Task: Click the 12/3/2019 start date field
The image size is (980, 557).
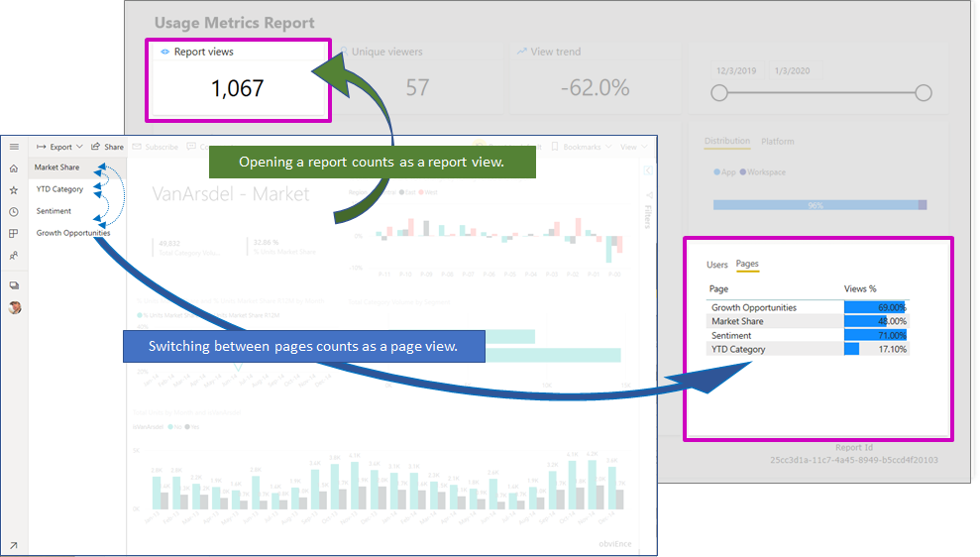Action: tap(736, 70)
